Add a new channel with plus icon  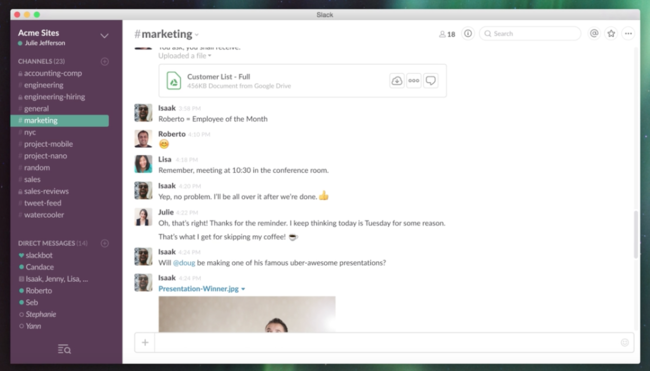point(104,61)
